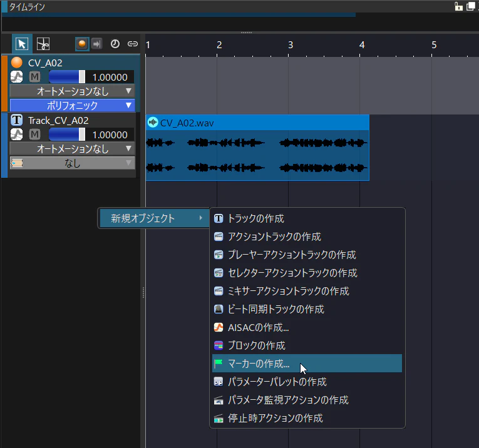Screen dimensions: 479x448
Task: Click the CV_A02 cue waveform graph icon
Action: 16,77
